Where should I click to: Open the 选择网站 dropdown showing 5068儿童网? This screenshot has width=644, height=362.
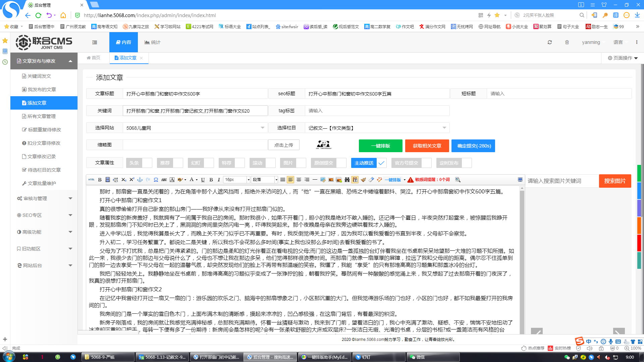point(262,128)
